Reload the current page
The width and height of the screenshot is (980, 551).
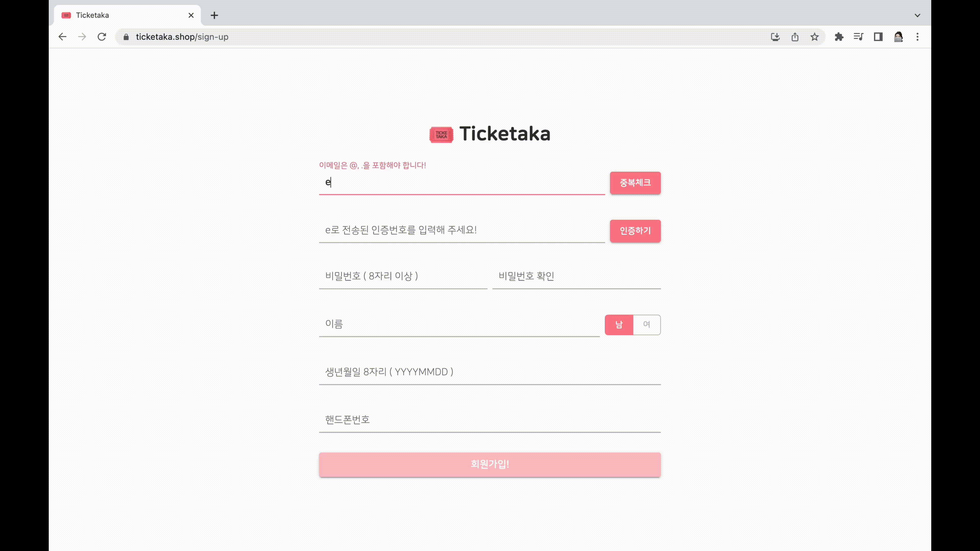coord(102,37)
